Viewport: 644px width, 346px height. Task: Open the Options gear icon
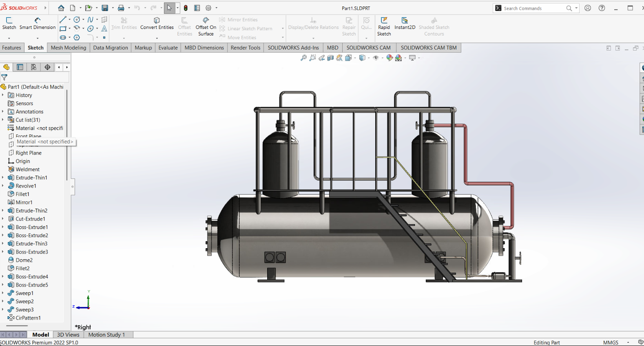coord(208,8)
